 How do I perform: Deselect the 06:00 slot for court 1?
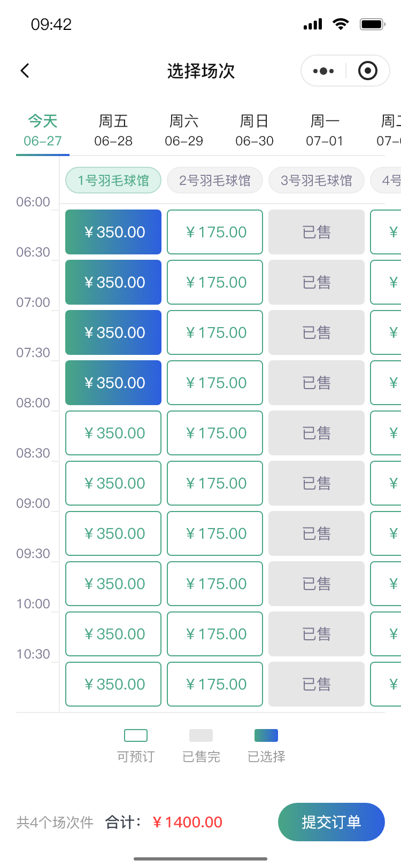tap(113, 232)
